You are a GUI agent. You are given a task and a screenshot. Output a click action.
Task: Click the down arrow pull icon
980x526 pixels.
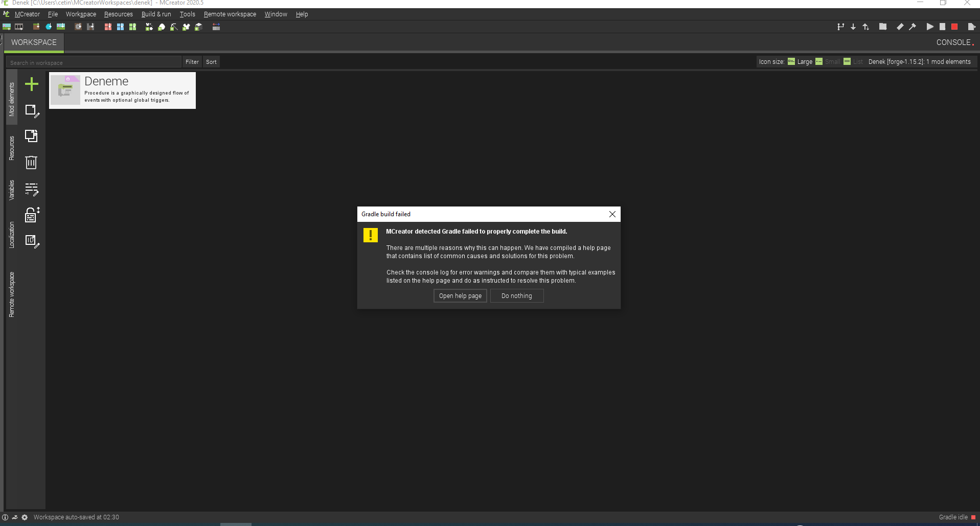(x=853, y=27)
